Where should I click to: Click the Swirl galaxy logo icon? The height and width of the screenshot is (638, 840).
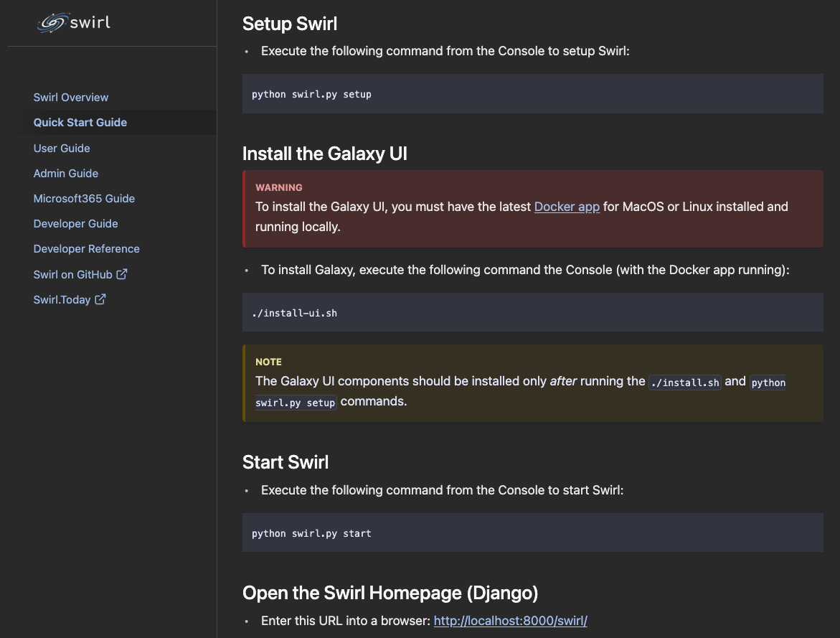point(52,23)
